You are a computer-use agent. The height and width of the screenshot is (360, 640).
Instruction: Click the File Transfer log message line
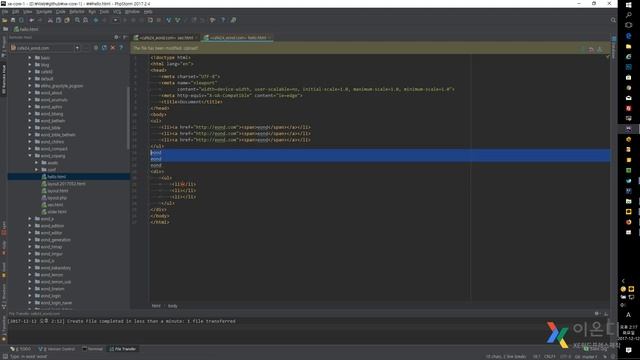[x=121, y=321]
